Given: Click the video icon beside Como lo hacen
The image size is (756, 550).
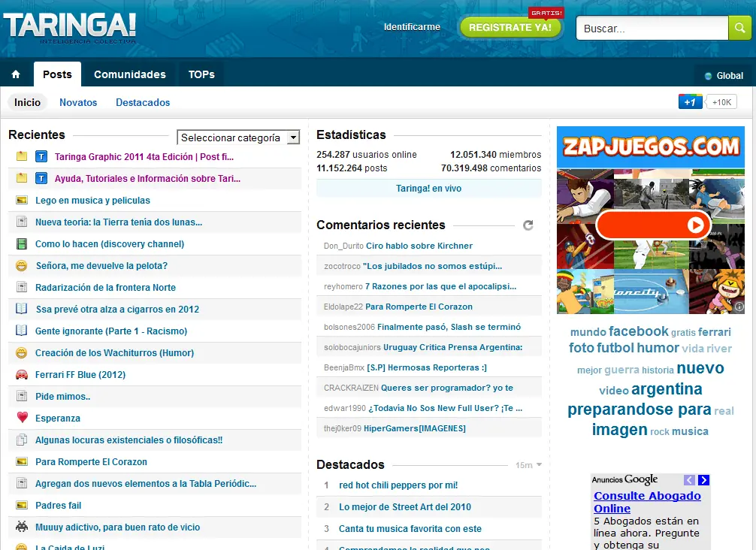Looking at the screenshot, I should click(x=22, y=244).
